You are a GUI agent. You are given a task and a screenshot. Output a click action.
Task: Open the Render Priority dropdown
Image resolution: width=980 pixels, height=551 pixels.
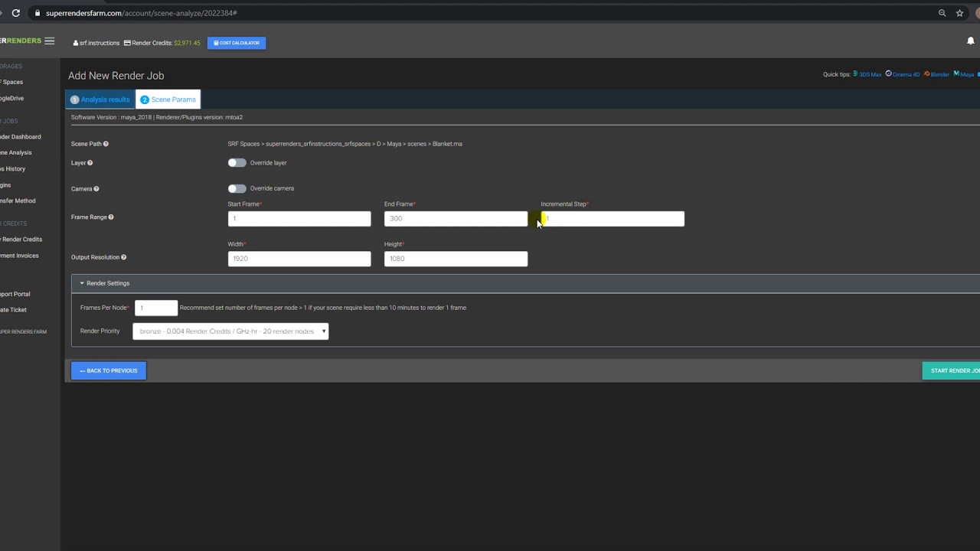click(x=230, y=331)
